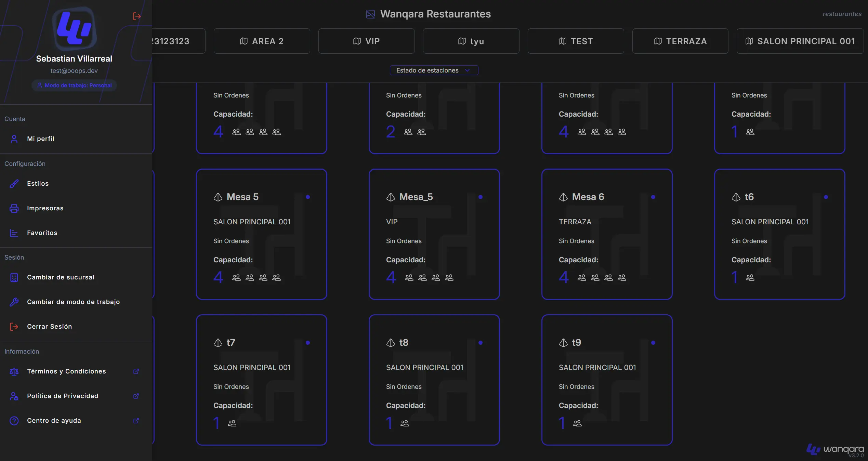This screenshot has width=868, height=461.
Task: Go to Impresoras configuration
Action: [76, 208]
